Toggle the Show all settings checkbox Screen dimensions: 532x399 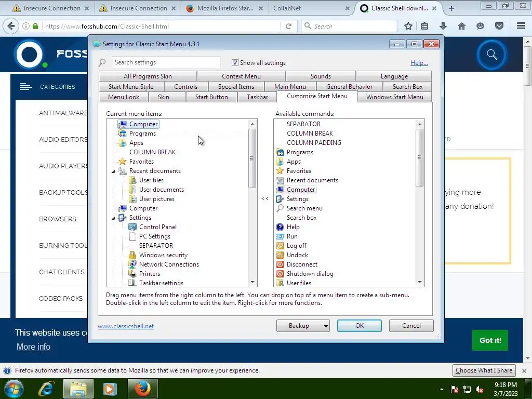point(235,63)
